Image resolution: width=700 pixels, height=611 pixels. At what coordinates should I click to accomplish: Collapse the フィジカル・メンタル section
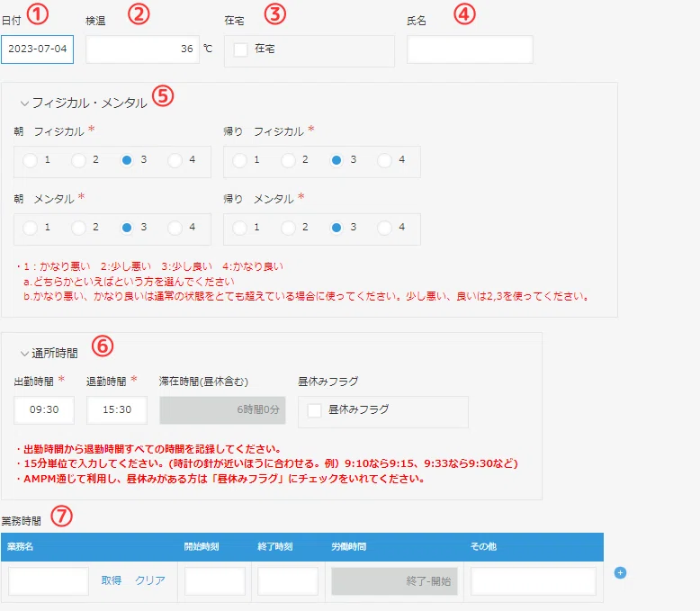[x=24, y=103]
